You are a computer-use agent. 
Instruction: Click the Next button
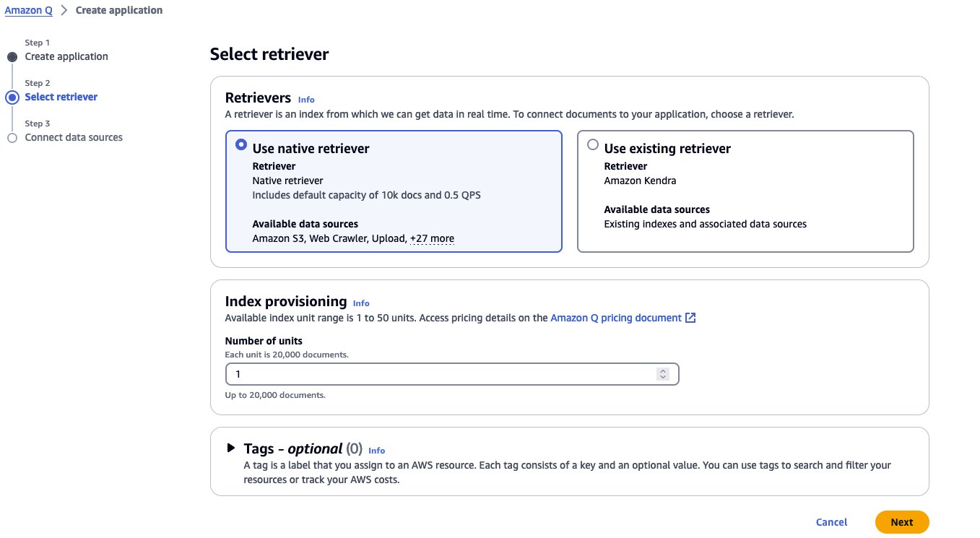coord(902,522)
